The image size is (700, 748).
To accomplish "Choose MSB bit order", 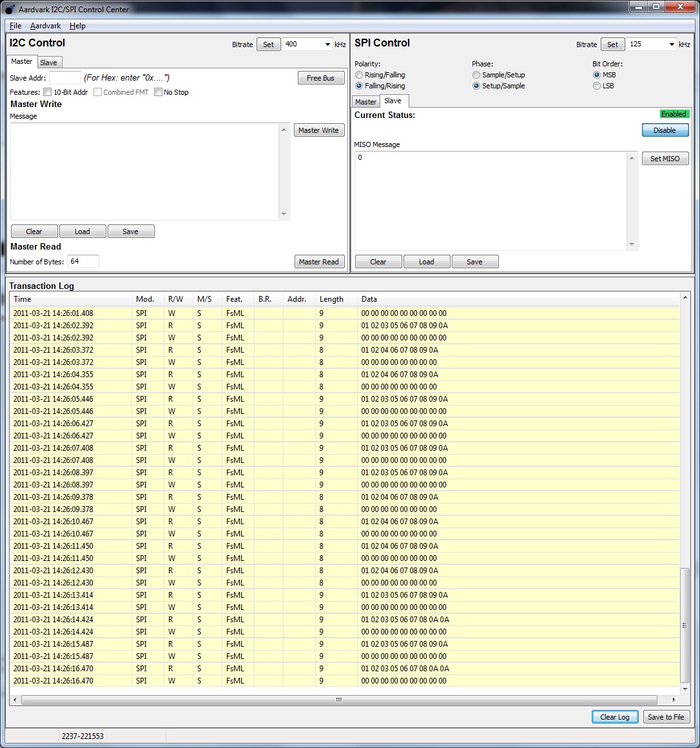I will [596, 75].
